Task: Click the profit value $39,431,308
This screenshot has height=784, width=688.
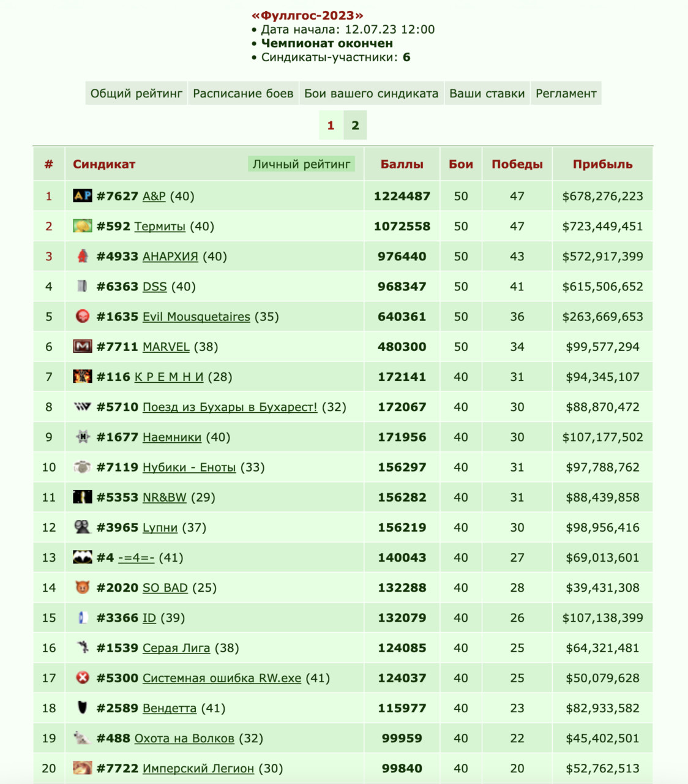Action: (603, 587)
